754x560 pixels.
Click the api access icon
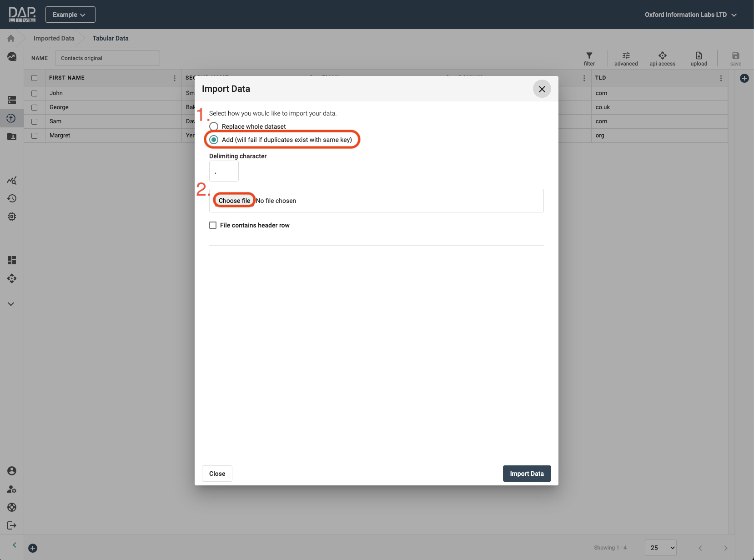point(662,56)
